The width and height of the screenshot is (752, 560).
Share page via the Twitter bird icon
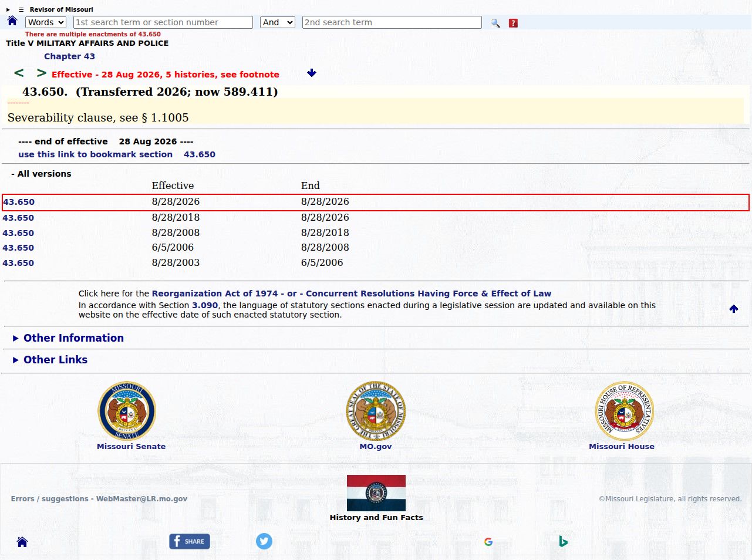pos(264,541)
